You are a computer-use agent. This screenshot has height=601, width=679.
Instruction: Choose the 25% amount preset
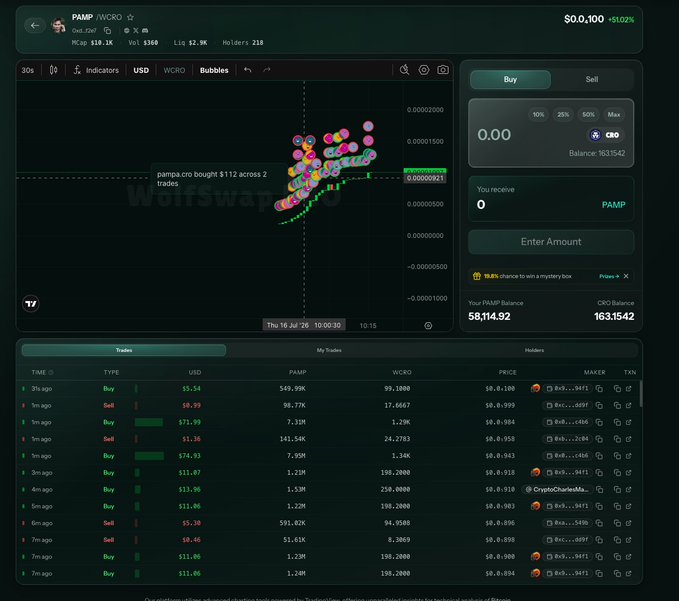563,115
